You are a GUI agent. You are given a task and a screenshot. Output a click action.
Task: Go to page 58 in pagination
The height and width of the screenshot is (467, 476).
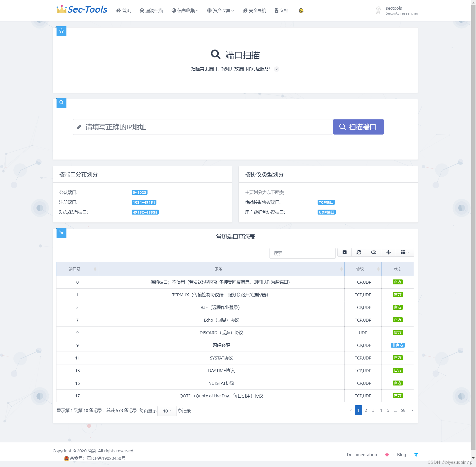403,410
